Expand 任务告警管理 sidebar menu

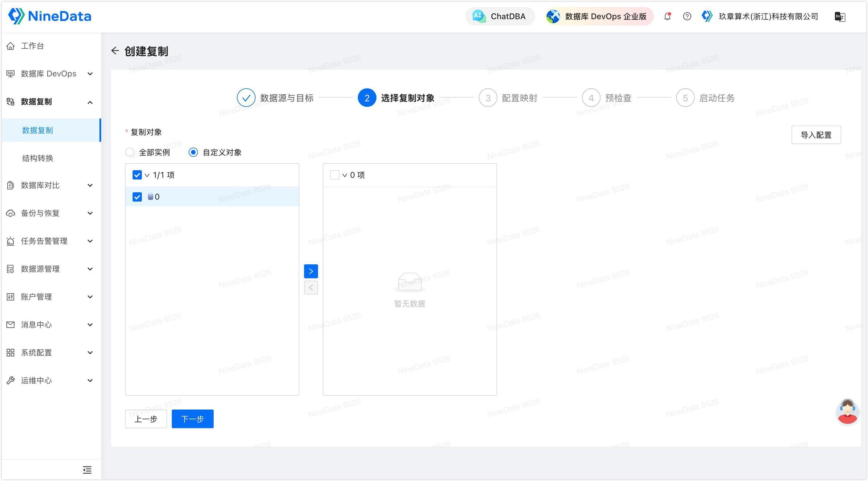tap(51, 241)
